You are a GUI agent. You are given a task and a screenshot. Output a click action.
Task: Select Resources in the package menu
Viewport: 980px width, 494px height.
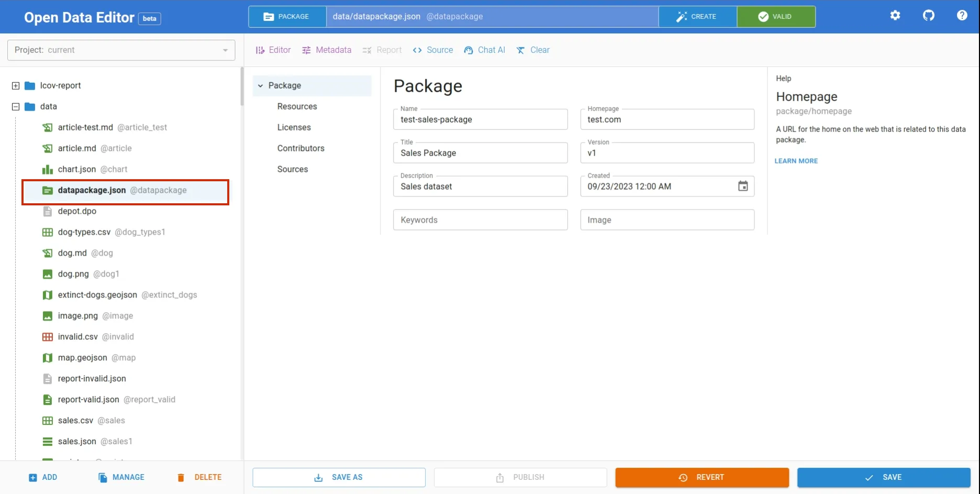297,106
